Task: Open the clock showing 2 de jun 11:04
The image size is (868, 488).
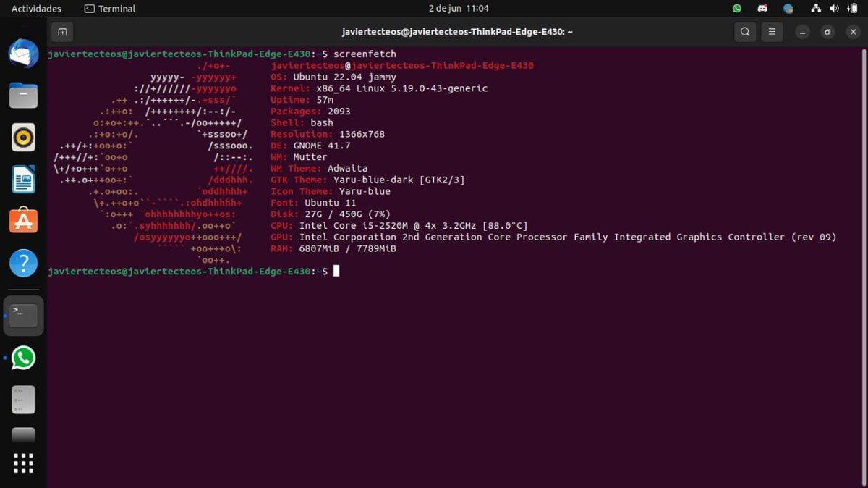Action: click(x=459, y=9)
